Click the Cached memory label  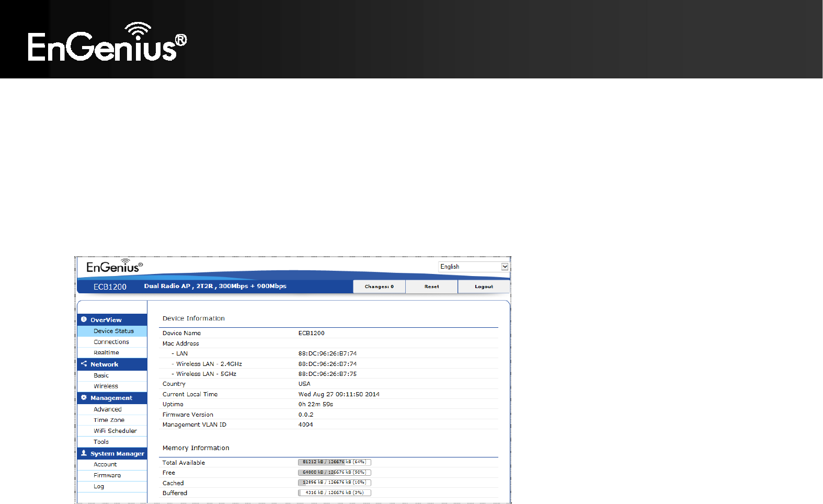tap(173, 483)
